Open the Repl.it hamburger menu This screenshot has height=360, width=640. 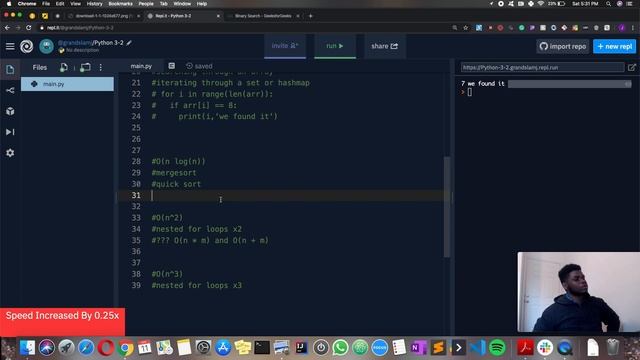tap(10, 46)
